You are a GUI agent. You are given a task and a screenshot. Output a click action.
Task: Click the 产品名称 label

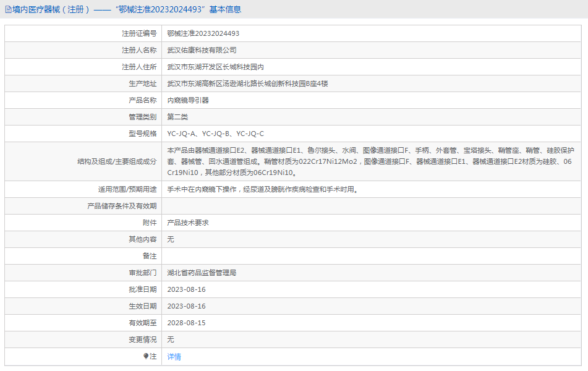pyautogui.click(x=142, y=100)
